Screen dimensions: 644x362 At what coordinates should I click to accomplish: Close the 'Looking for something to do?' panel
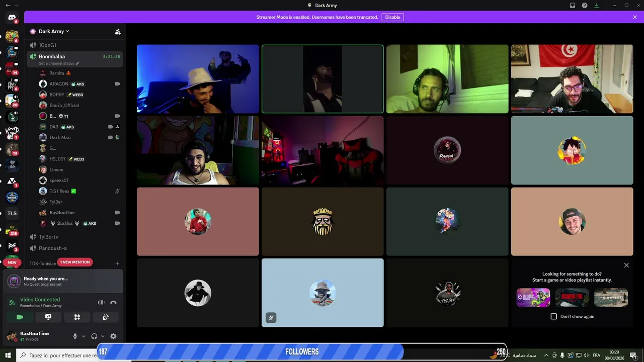[x=626, y=265]
